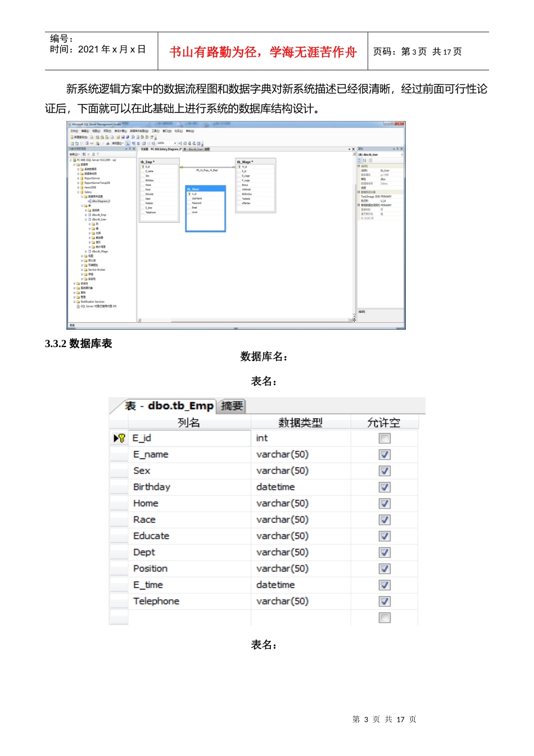Image resolution: width=534 pixels, height=756 pixels.
Task: Toggle allow-null for Dept column
Action: pos(384,552)
